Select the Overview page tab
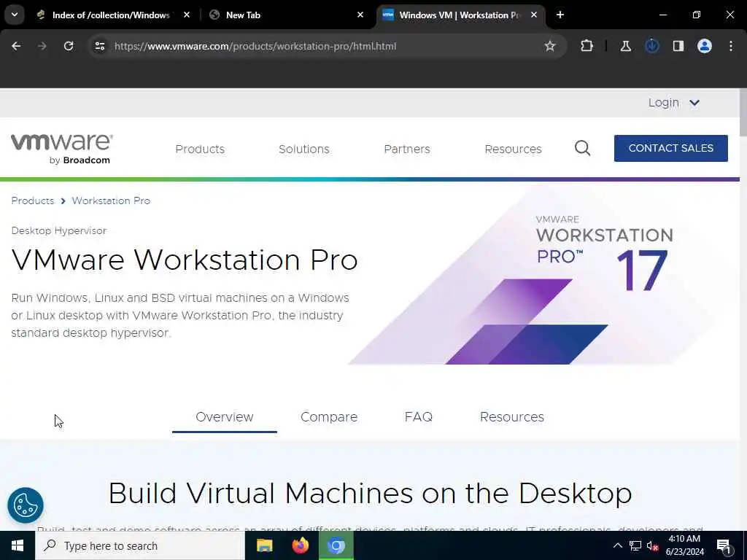This screenshot has width=747, height=560. click(x=225, y=417)
